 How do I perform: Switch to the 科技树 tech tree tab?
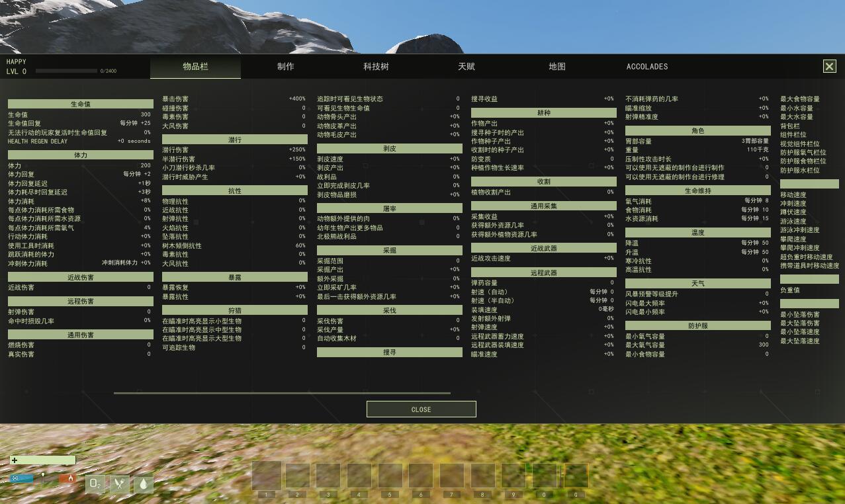pyautogui.click(x=376, y=67)
